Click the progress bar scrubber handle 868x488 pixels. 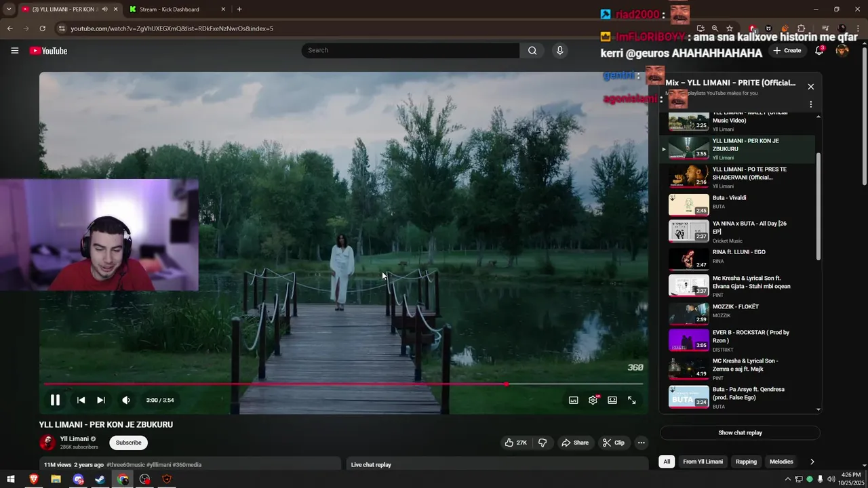point(506,384)
